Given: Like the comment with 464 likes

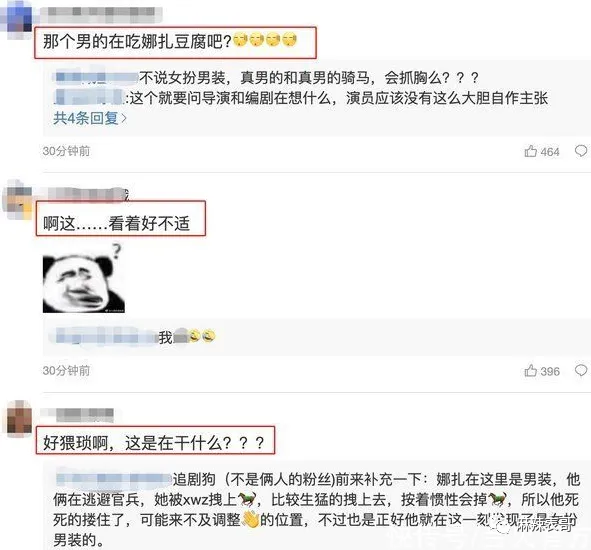Looking at the screenshot, I should pos(530,151).
